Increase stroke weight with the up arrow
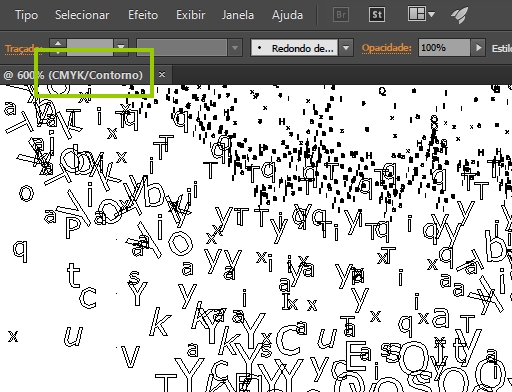The image size is (512, 392). click(58, 43)
